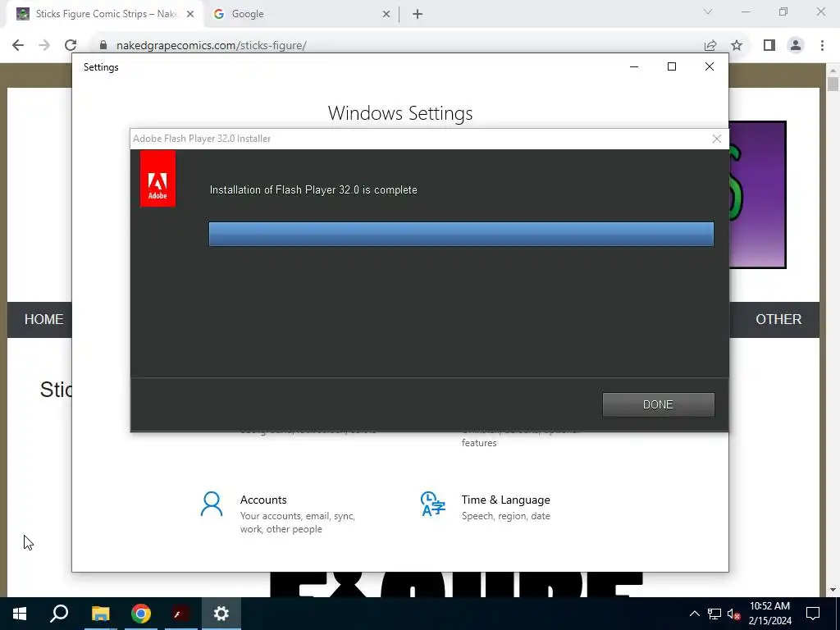Screen dimensions: 840x630
Task: Open Chrome profile menu
Action: (796, 46)
